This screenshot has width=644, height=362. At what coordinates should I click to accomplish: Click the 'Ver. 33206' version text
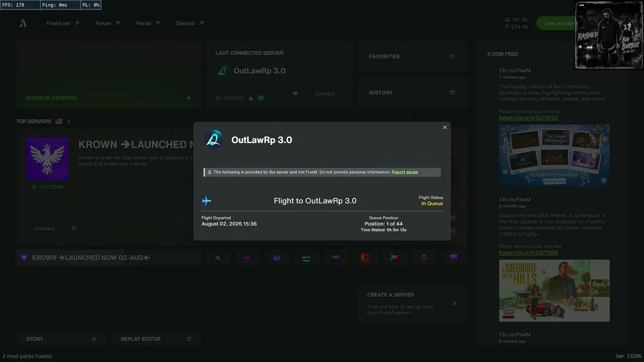click(x=628, y=356)
